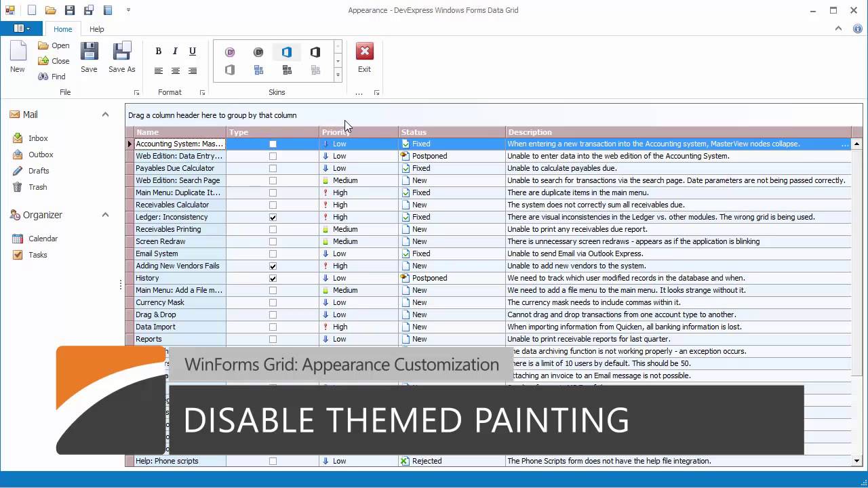
Task: Click the large Save ribbon button
Action: (89, 57)
